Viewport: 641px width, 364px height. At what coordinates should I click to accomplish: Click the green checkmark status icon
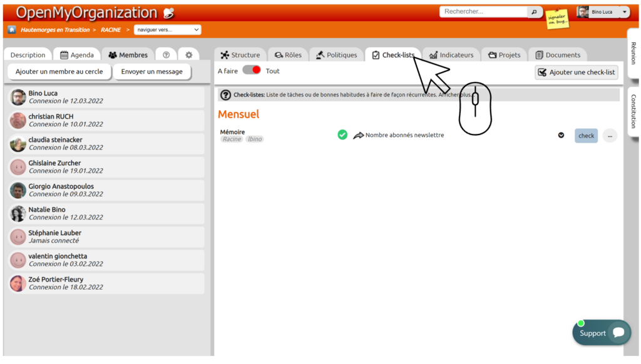click(342, 135)
